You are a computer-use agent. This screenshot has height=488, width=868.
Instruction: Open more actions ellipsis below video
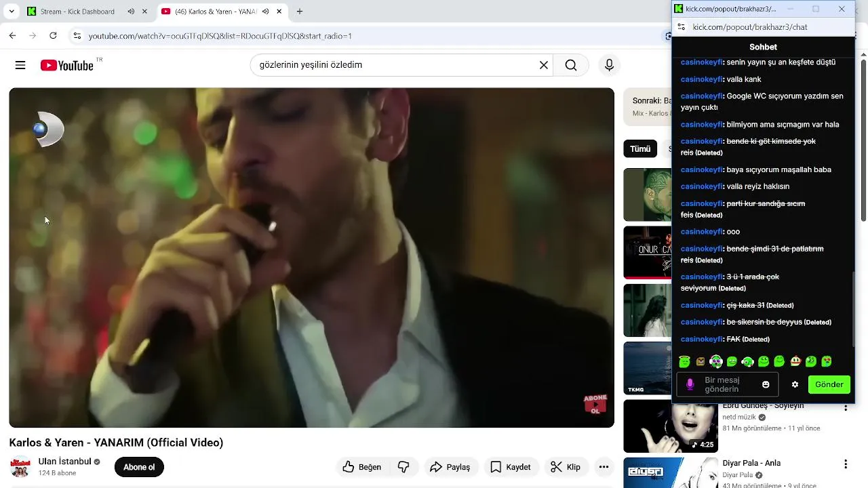tap(604, 467)
